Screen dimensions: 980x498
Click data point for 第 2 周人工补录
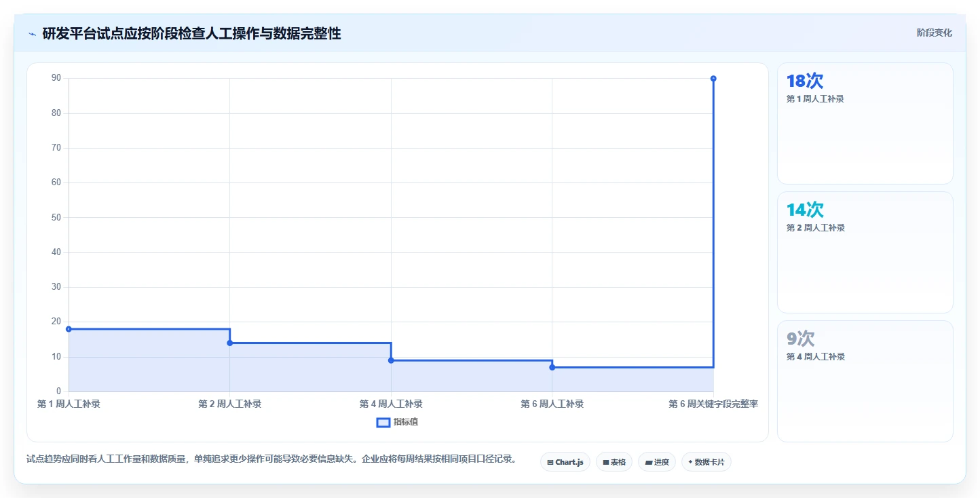click(229, 343)
